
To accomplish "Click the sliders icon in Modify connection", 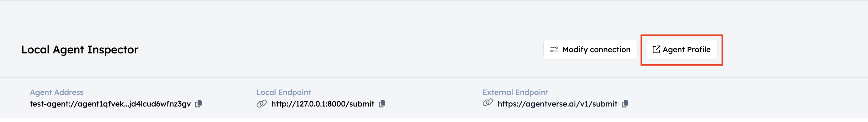I will click(554, 50).
